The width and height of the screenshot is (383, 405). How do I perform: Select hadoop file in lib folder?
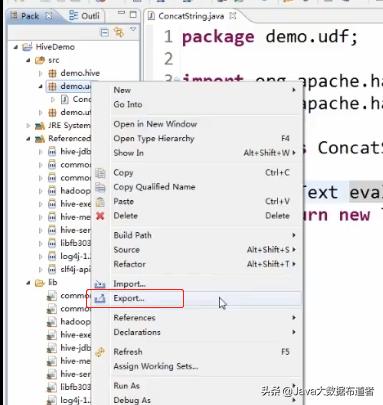point(69,322)
